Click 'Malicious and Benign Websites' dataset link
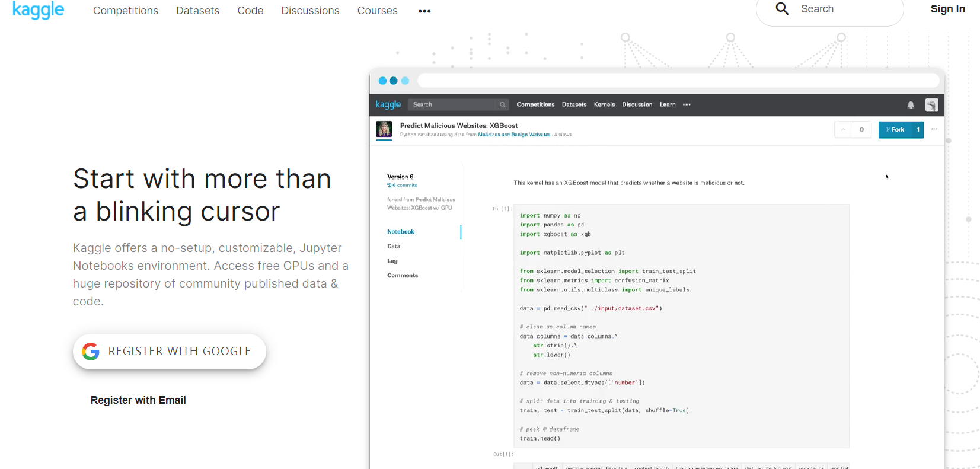The width and height of the screenshot is (980, 469). [514, 135]
